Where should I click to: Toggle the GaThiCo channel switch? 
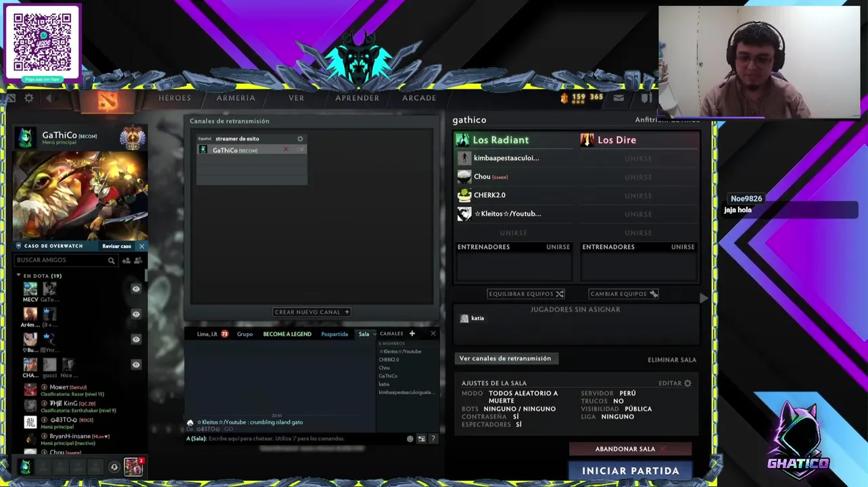pos(299,150)
